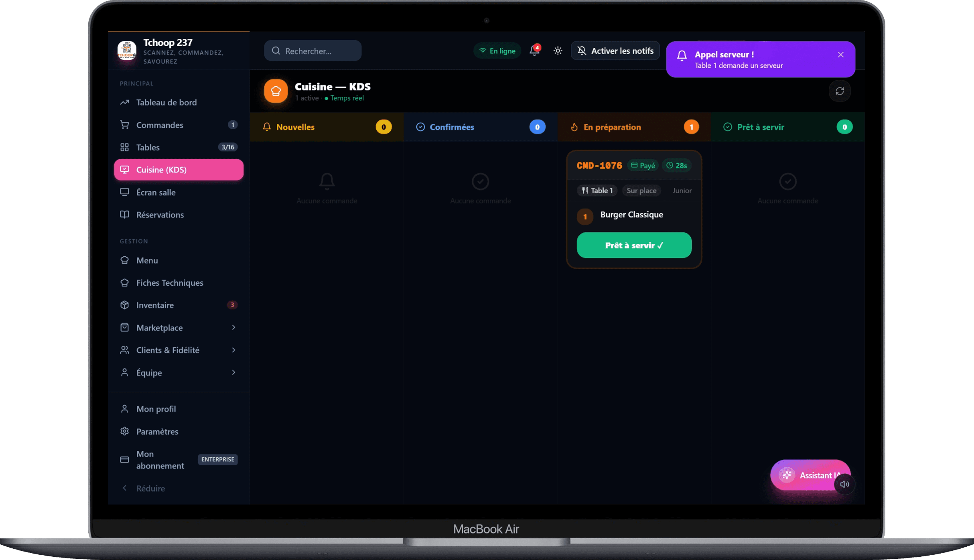Go to Commandes in the sidebar
This screenshot has height=560, width=974.
tap(179, 125)
